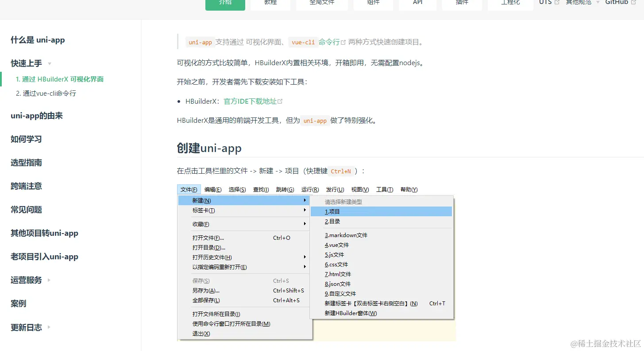
Task: Go to the 插件 navigation tab
Action: (462, 4)
